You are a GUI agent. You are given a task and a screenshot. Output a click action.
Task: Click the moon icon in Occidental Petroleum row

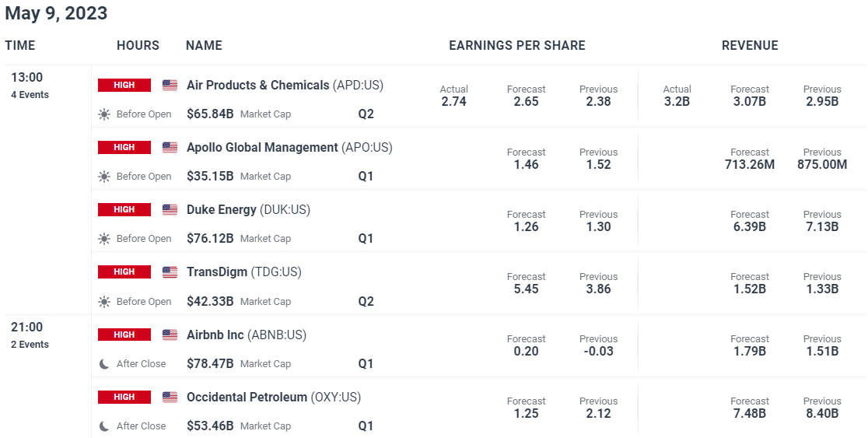coord(104,426)
